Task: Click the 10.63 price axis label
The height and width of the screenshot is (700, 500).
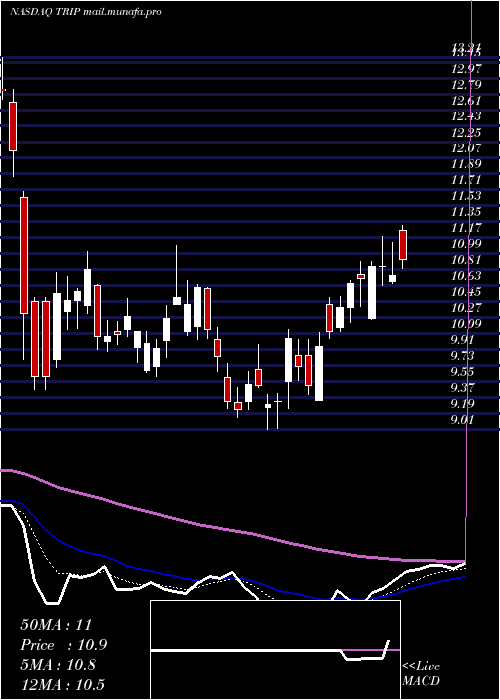Action: coord(467,276)
